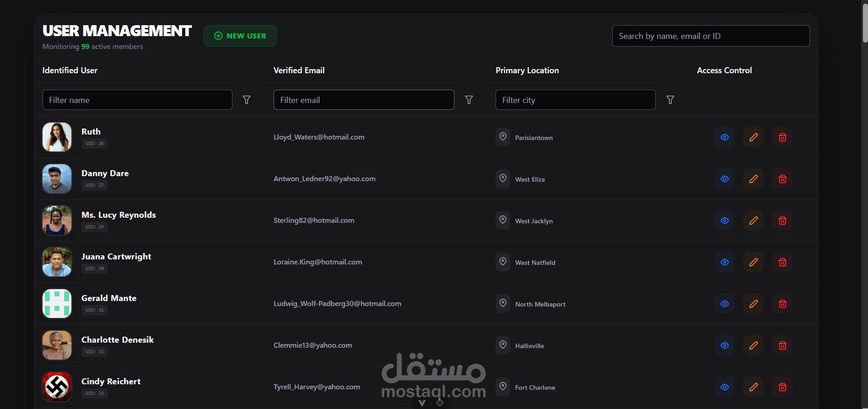
Task: View Charlotte Denesik eye icon
Action: pos(725,345)
